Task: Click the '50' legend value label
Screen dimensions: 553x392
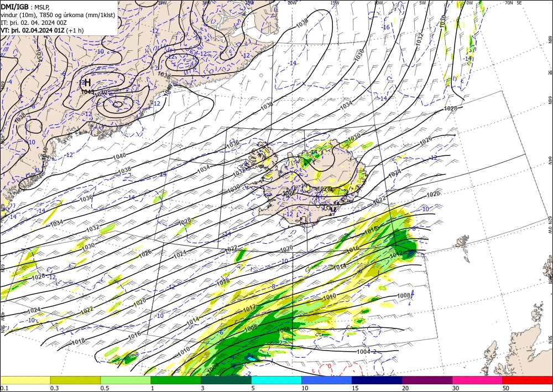Action: 506,388
